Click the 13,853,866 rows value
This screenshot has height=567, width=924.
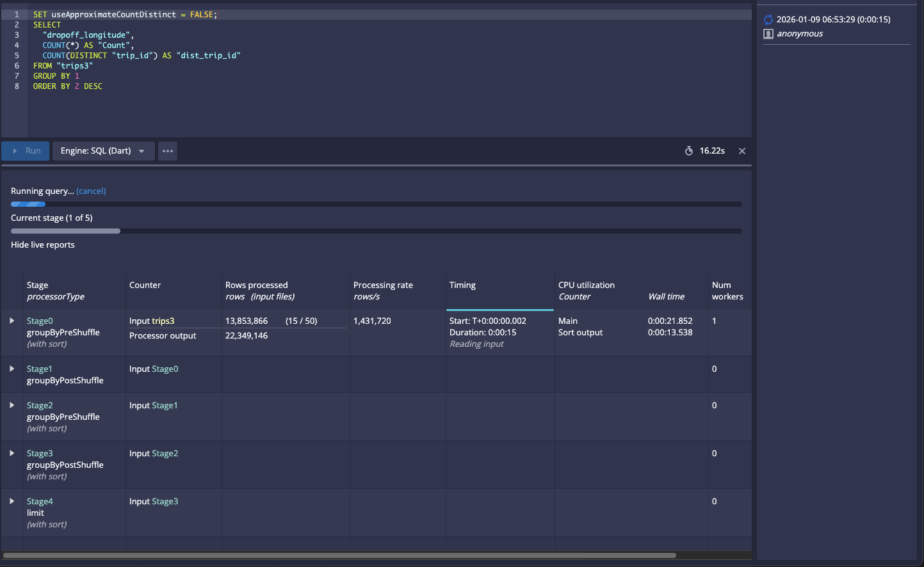247,321
